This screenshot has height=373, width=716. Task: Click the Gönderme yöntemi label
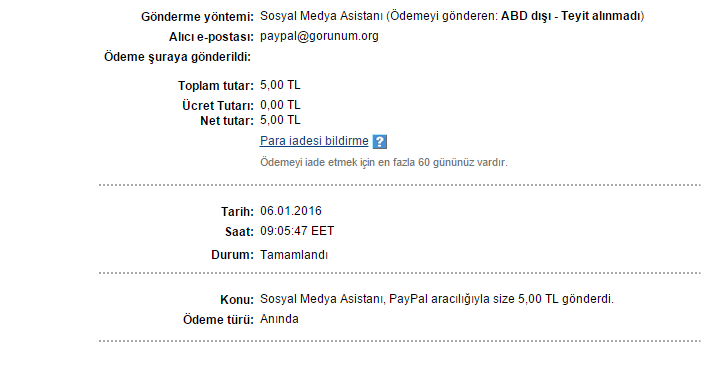(x=197, y=17)
